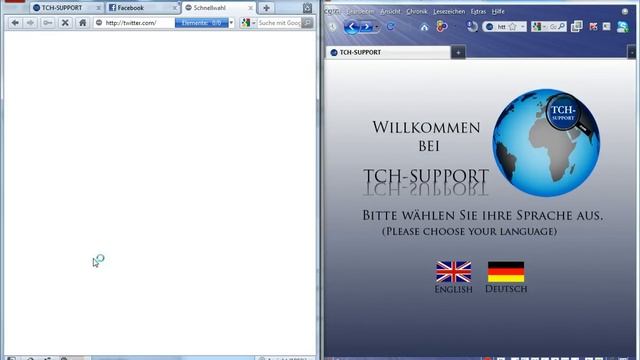
Task: Click Opera's search magnifier button
Action: [308, 23]
